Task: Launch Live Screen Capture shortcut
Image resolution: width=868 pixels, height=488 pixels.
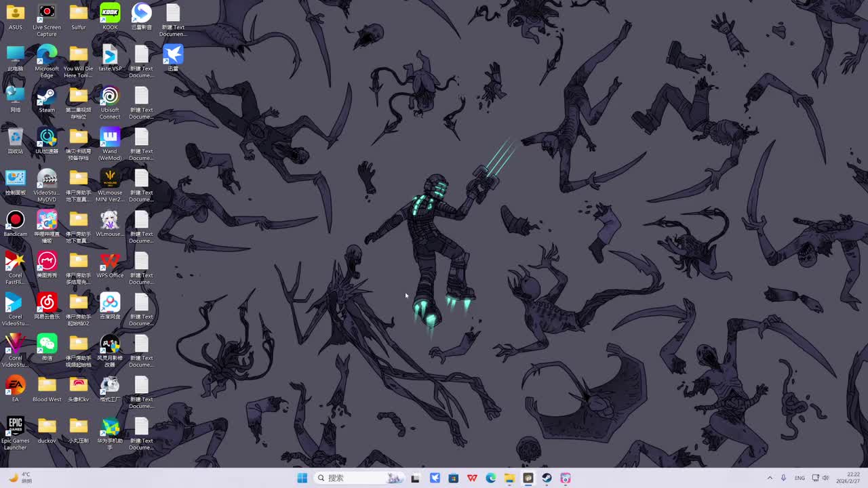Action: (47, 20)
